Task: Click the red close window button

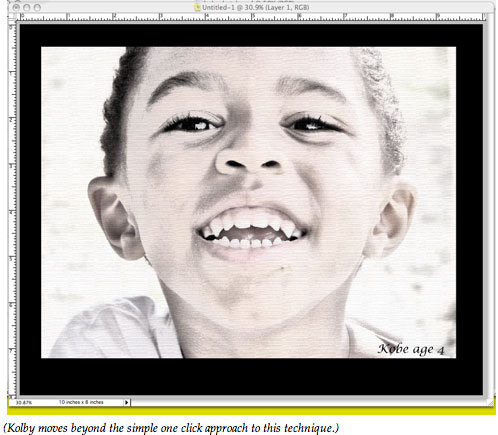Action: [x=16, y=7]
